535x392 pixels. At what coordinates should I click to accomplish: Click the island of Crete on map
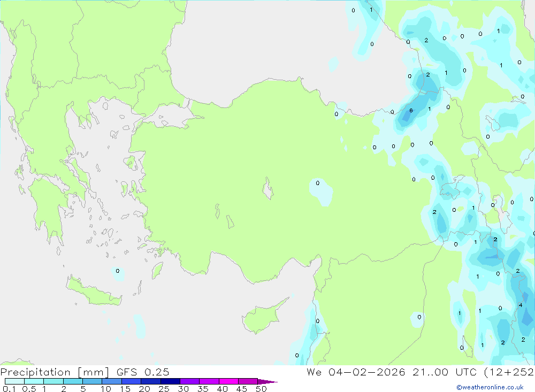coord(94,291)
